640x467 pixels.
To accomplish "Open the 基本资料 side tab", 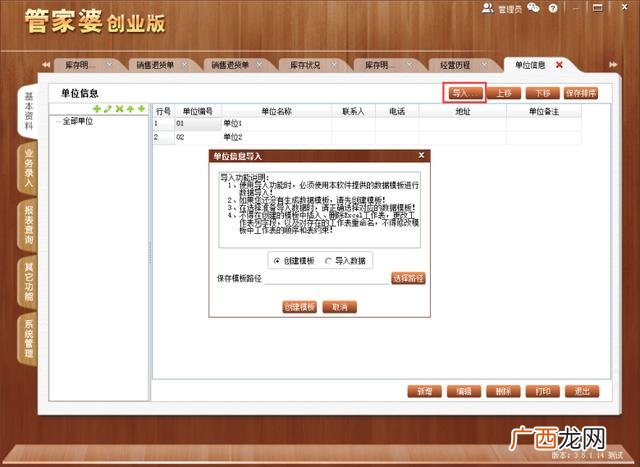I will (29, 111).
